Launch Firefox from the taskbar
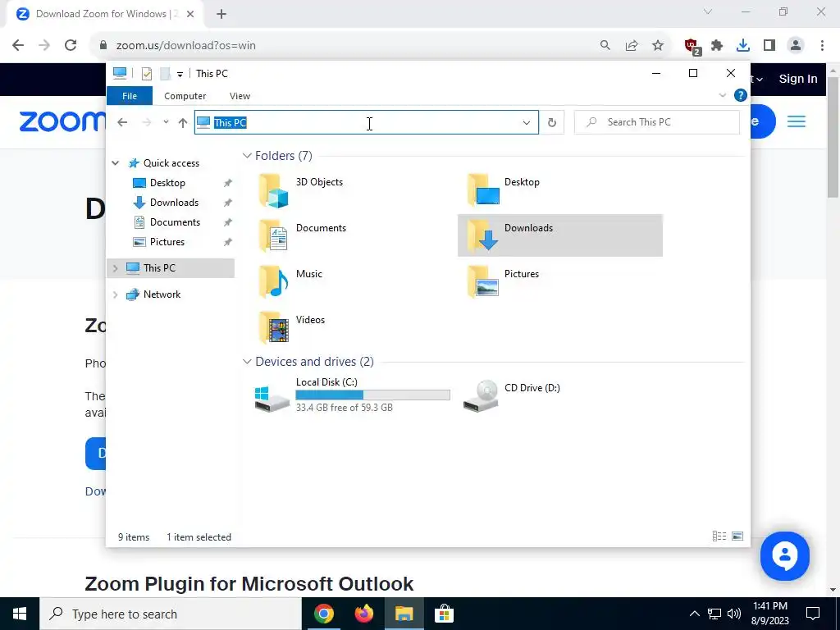Screen dimensions: 840x630 363,614
